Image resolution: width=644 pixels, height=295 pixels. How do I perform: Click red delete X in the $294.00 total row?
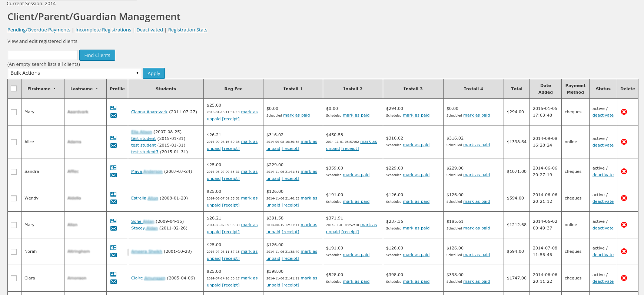624,112
